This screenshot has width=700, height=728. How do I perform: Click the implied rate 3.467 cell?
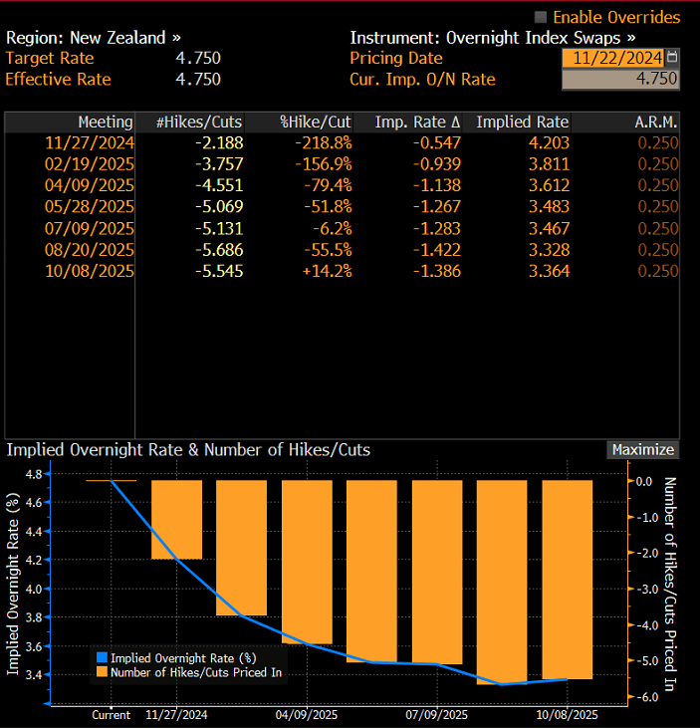pos(549,228)
